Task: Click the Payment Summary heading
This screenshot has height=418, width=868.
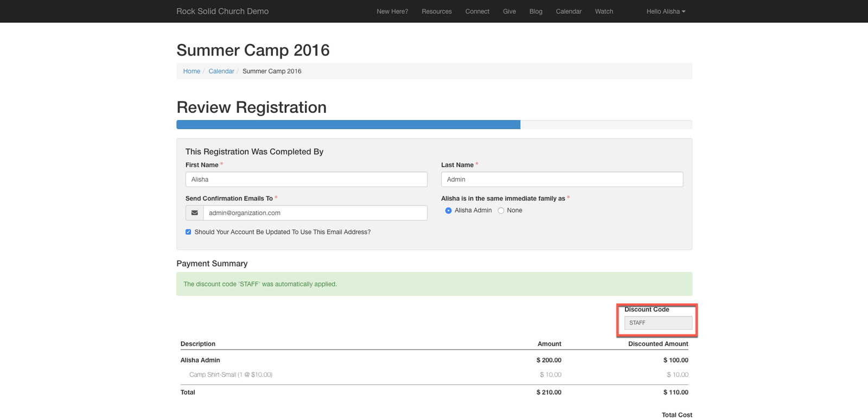Action: [212, 263]
